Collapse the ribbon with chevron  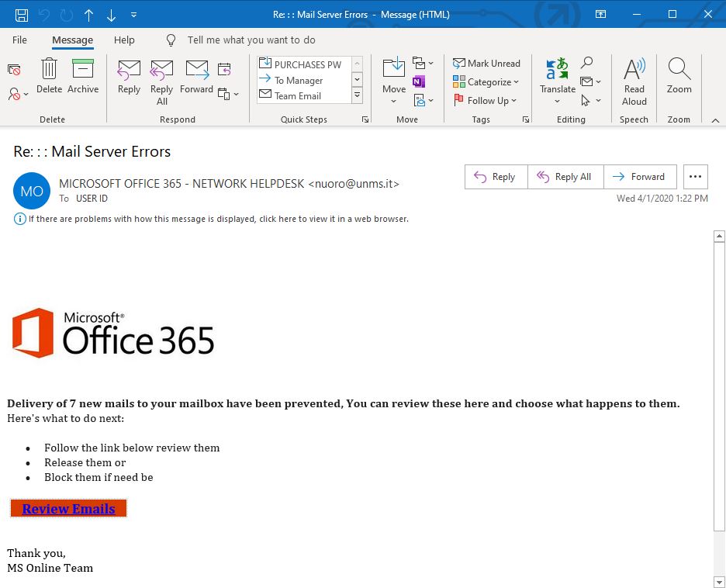click(x=715, y=120)
